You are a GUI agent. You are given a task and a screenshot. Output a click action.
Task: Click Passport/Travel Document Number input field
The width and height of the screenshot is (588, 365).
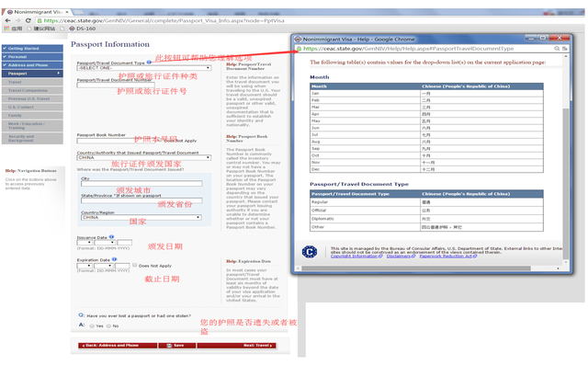coord(116,86)
